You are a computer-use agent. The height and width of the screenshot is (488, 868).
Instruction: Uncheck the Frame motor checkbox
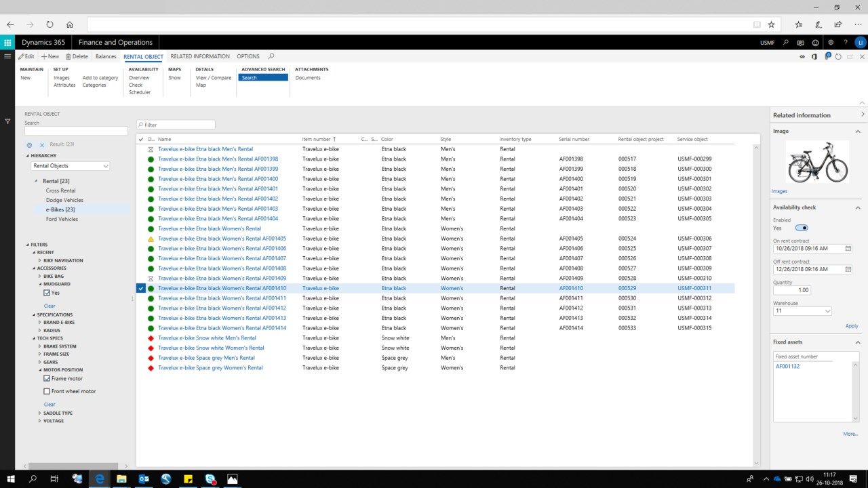pos(47,379)
